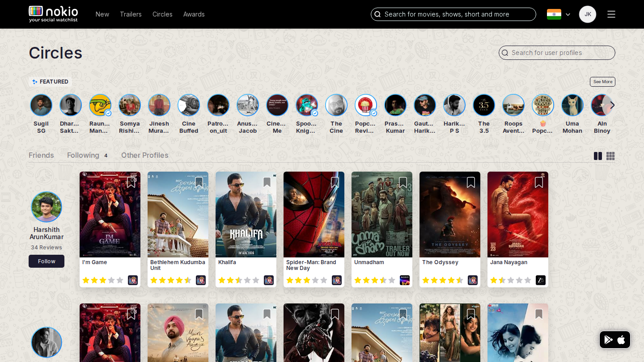Open The 3.5 featured profile avatar
Image resolution: width=644 pixels, height=362 pixels.
coord(484,105)
